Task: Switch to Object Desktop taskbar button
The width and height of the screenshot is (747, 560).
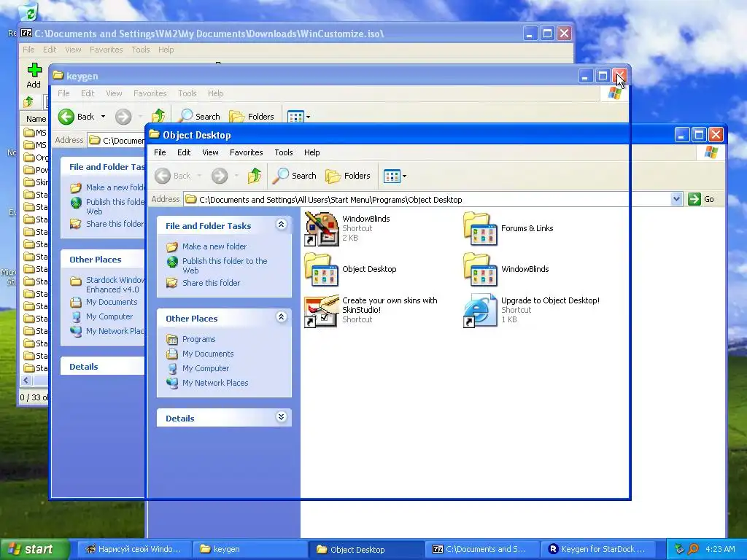Action: (367, 549)
